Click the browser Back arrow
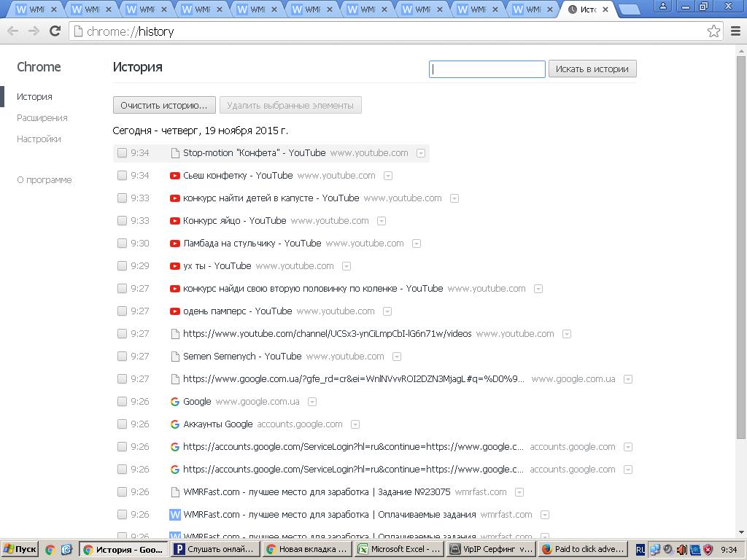 click(13, 31)
